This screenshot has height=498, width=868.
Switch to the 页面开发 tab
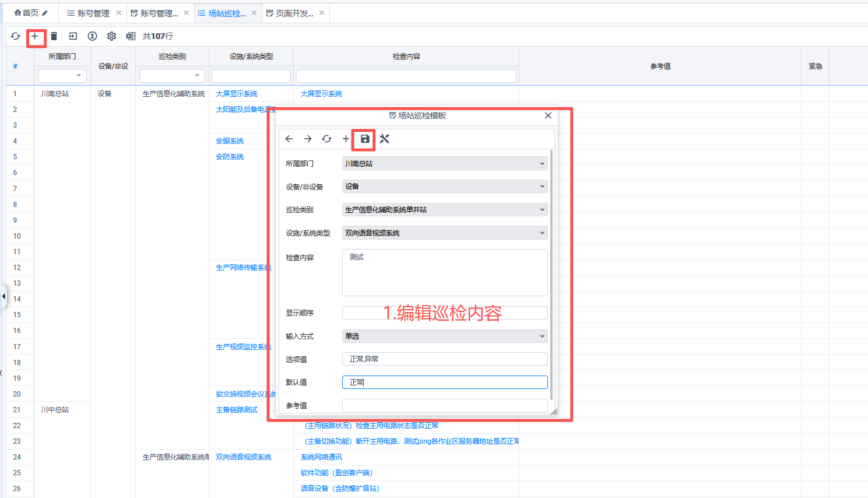(294, 13)
